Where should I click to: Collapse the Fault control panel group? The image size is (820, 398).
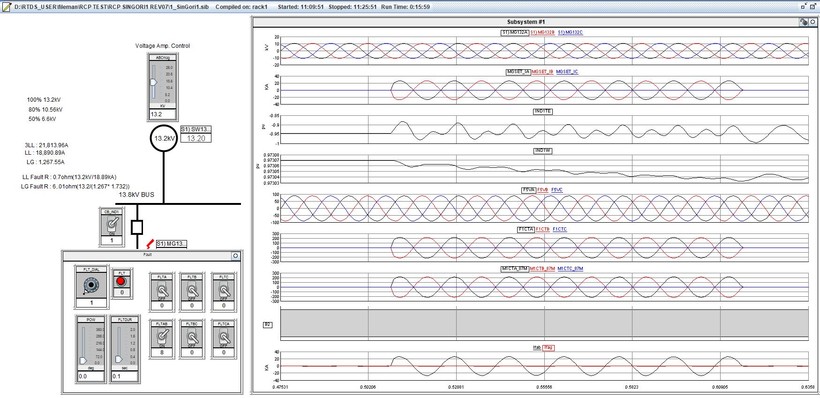click(x=235, y=256)
